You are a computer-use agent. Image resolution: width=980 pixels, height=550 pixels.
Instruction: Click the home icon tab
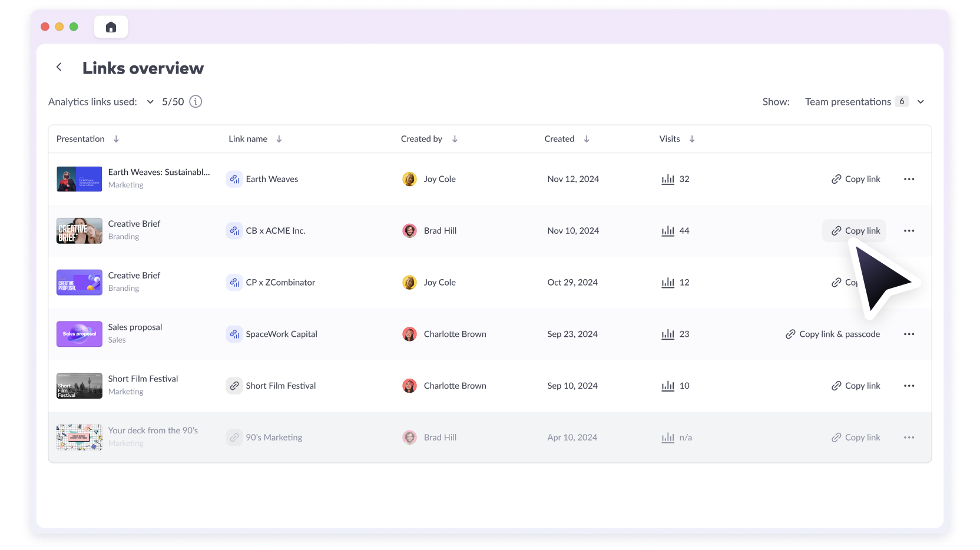tap(111, 27)
